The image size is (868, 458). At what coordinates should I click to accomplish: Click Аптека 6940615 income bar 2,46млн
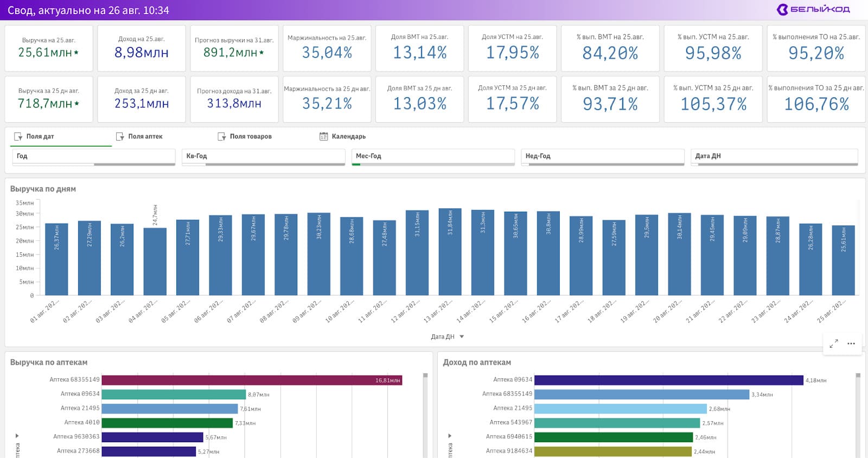click(614, 437)
